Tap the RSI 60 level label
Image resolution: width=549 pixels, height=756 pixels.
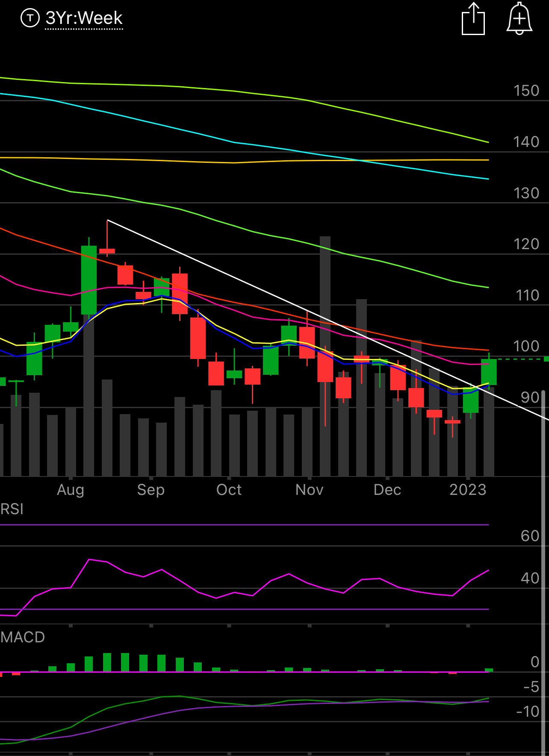coord(530,536)
